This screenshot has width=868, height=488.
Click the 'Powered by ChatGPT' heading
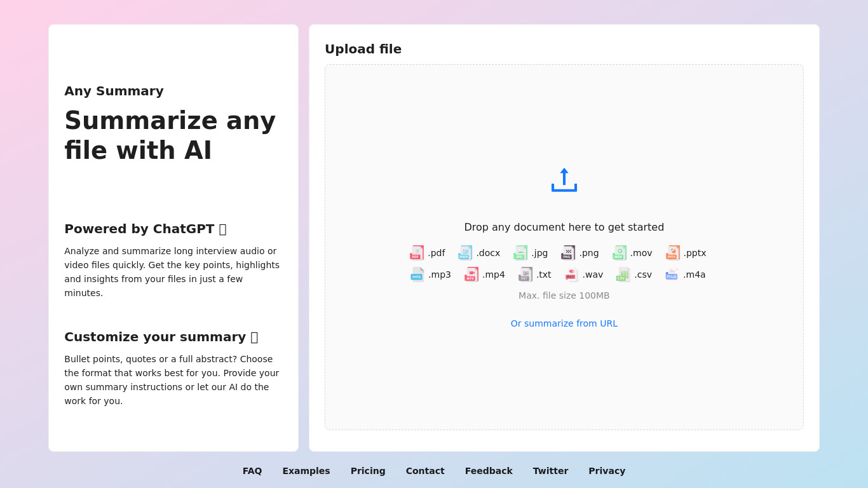(146, 229)
